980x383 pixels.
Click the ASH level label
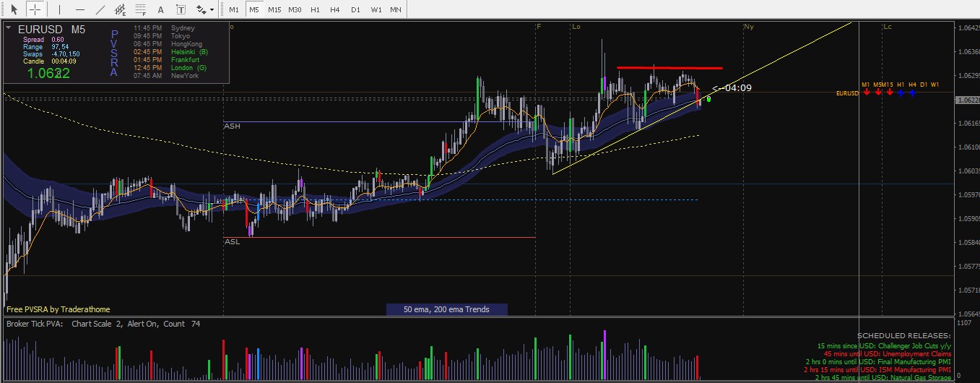click(232, 126)
